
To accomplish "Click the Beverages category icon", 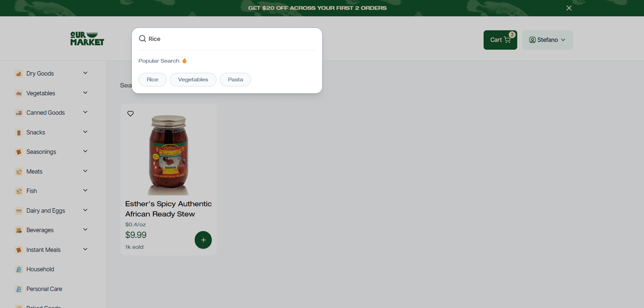I will tap(19, 230).
